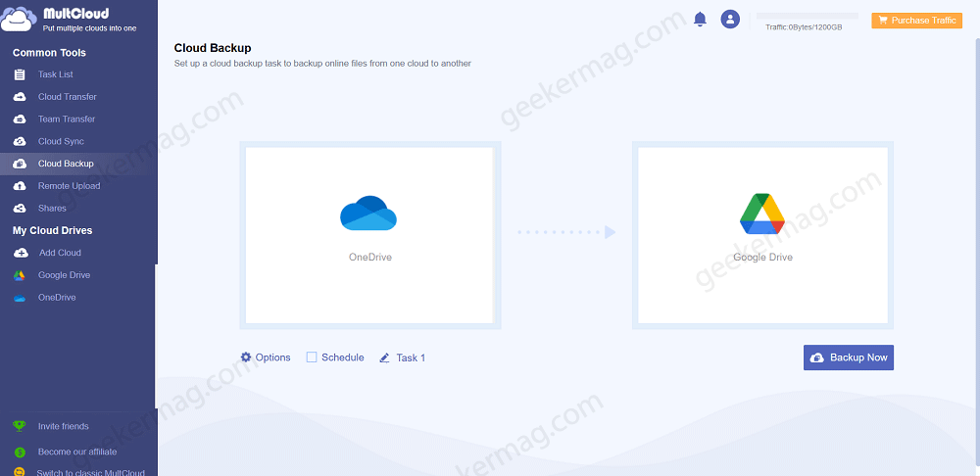The height and width of the screenshot is (476, 980).
Task: Open the user account avatar
Action: 730,19
